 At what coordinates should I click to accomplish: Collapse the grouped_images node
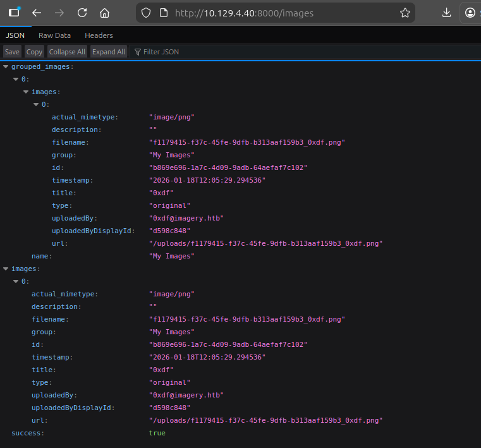pos(6,66)
